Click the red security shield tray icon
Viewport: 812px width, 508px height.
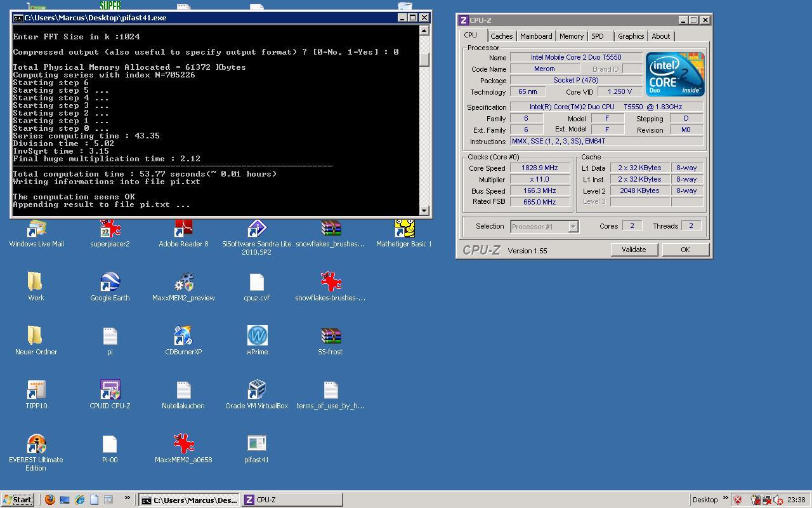click(738, 500)
